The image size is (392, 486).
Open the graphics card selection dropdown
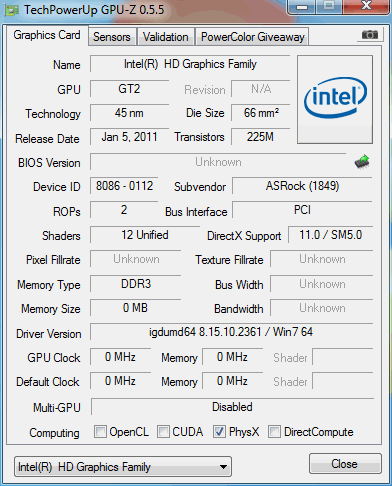click(123, 466)
